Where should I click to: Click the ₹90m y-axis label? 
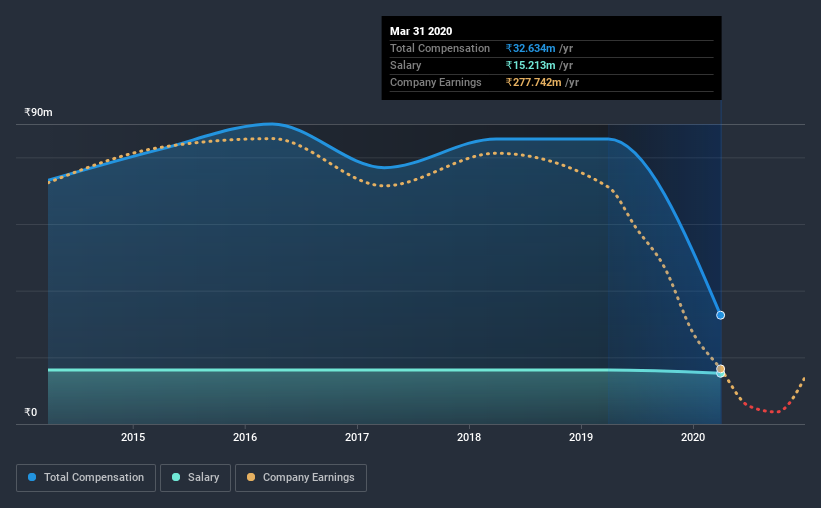click(x=38, y=113)
